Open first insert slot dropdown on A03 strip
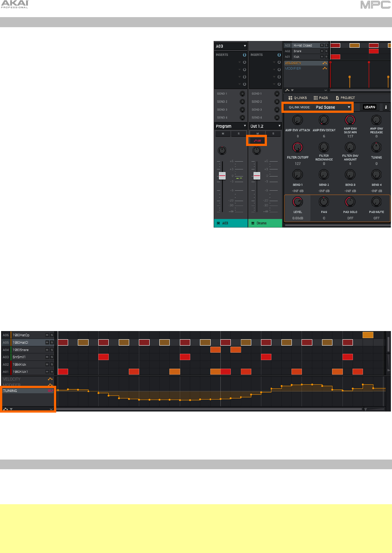 click(240, 62)
